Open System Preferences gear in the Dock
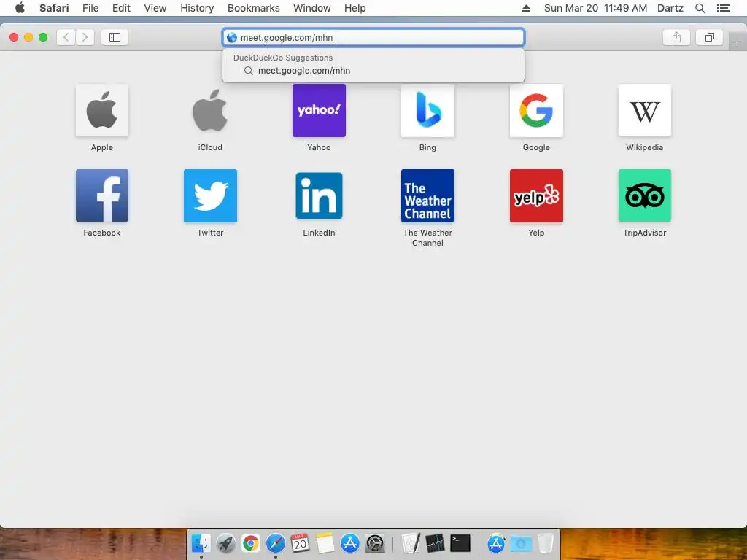 tap(375, 543)
